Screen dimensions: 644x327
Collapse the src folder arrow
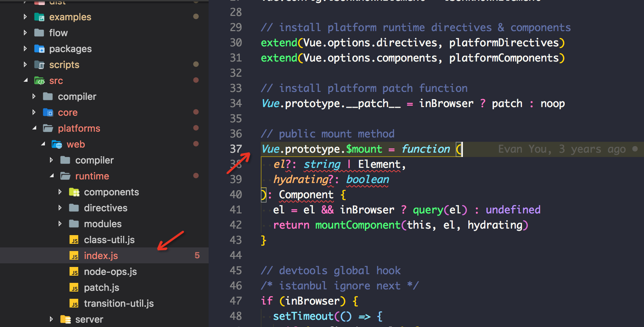[25, 80]
